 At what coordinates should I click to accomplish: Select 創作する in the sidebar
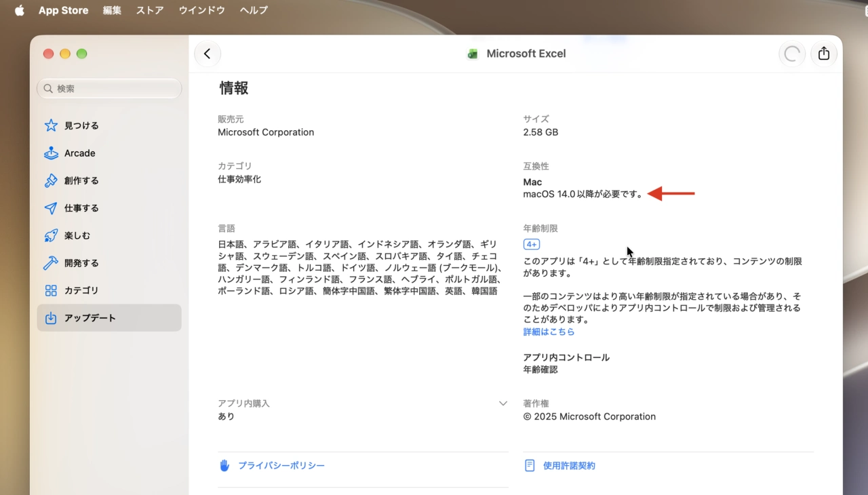(109, 180)
